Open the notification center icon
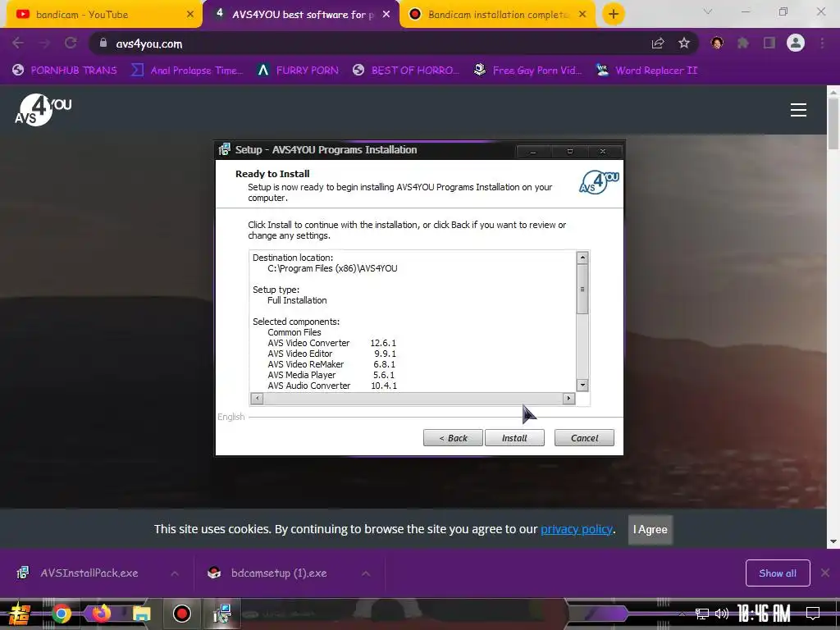This screenshot has height=630, width=840. tap(813, 614)
